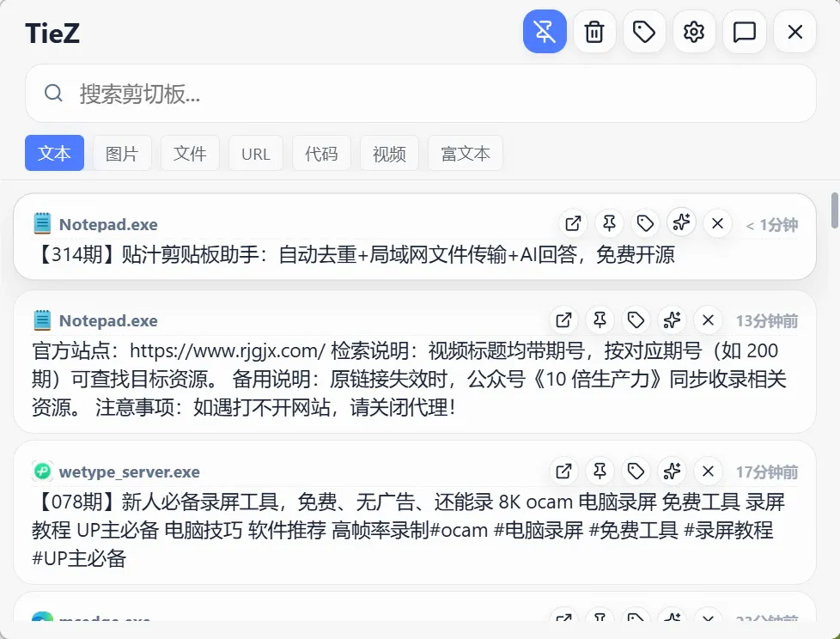Screen dimensions: 840x639
Task: Pin the 官方站点 clipboard entry
Action: point(600,320)
